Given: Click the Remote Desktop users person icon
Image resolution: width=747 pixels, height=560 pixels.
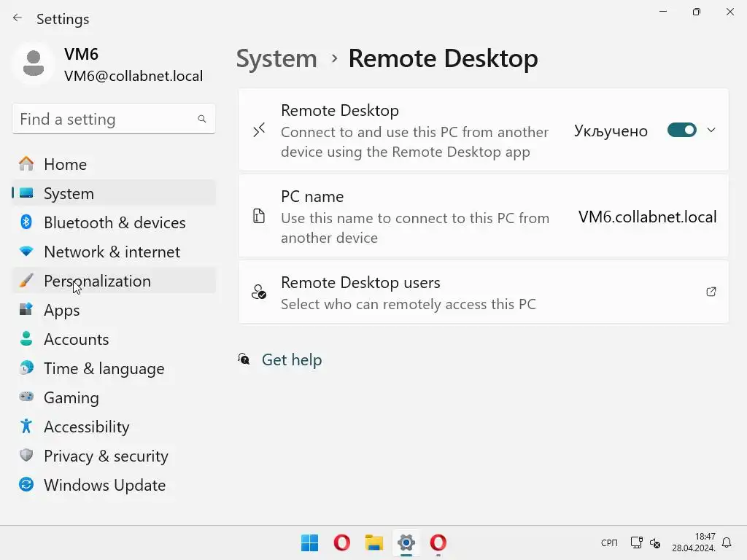Looking at the screenshot, I should pos(259,292).
